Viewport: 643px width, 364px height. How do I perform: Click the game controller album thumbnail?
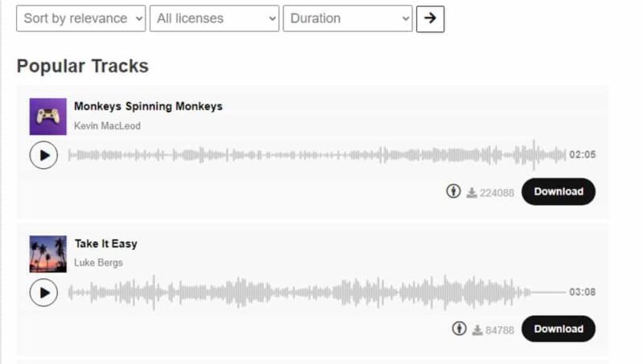click(47, 117)
